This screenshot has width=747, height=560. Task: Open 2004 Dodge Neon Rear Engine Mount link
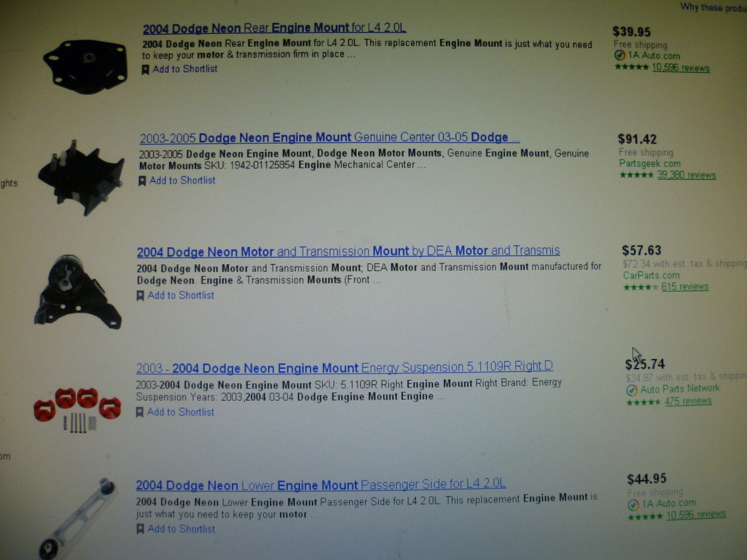pos(274,28)
